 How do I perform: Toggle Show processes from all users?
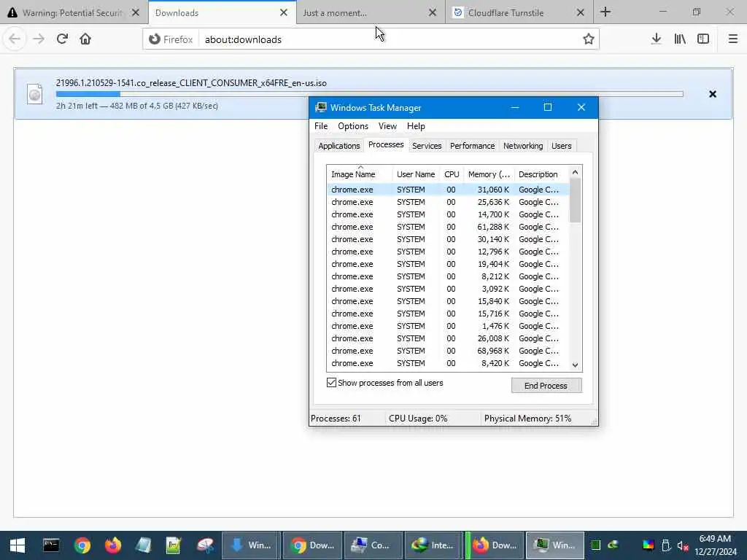pos(332,383)
